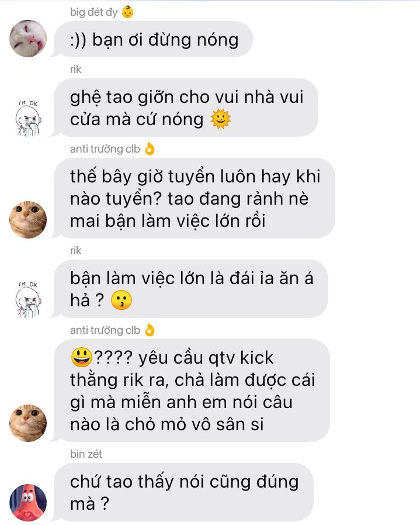Tap OK hand emoji above yêu cầu qtv message

click(150, 330)
